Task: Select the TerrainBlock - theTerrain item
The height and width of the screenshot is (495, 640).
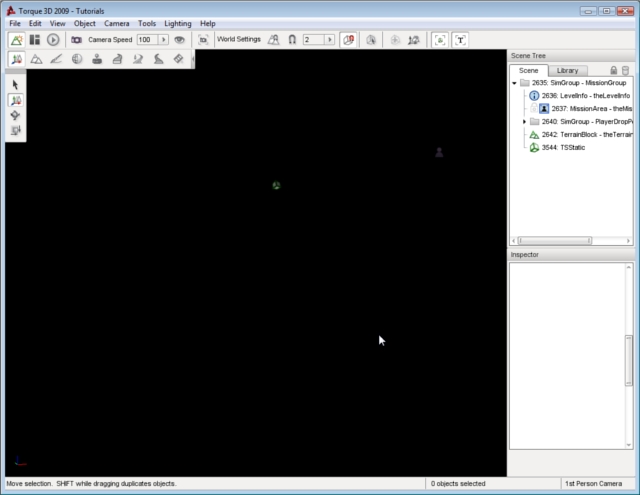Action: (x=587, y=135)
